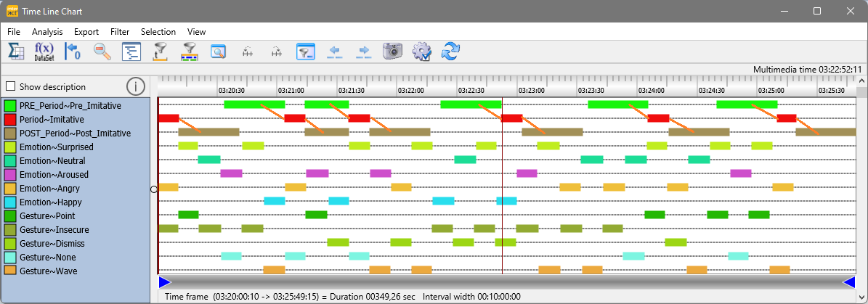Click the blue start triangle of time frame
The height and width of the screenshot is (304, 868).
click(x=165, y=282)
